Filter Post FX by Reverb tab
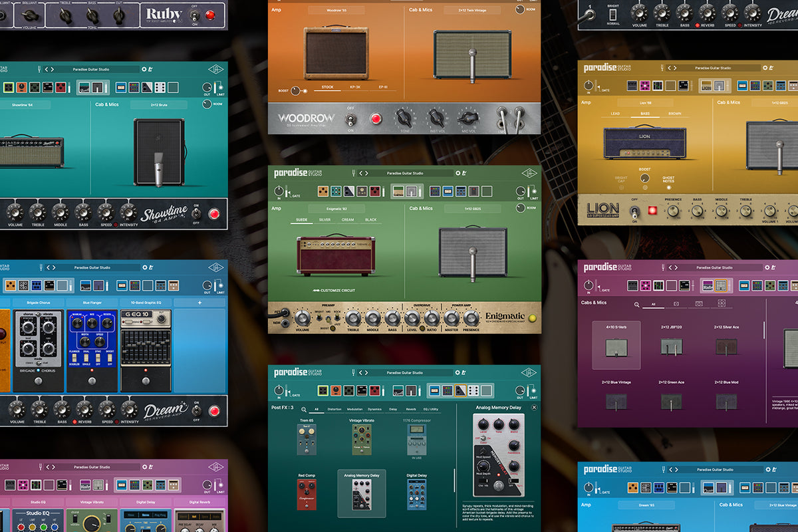 click(x=411, y=410)
